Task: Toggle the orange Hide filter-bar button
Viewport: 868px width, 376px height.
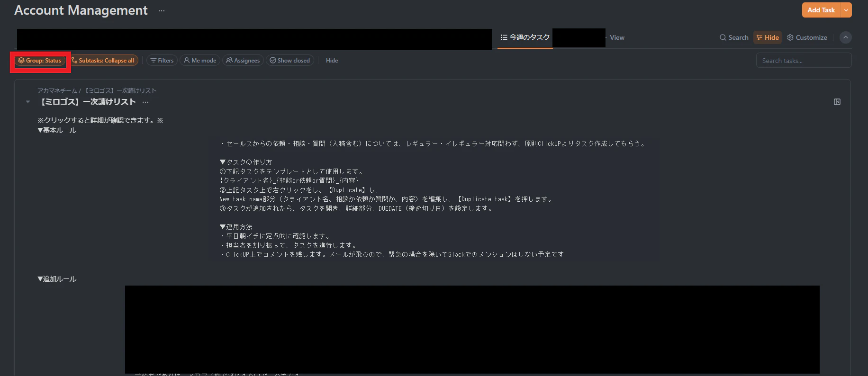Action: click(x=768, y=37)
